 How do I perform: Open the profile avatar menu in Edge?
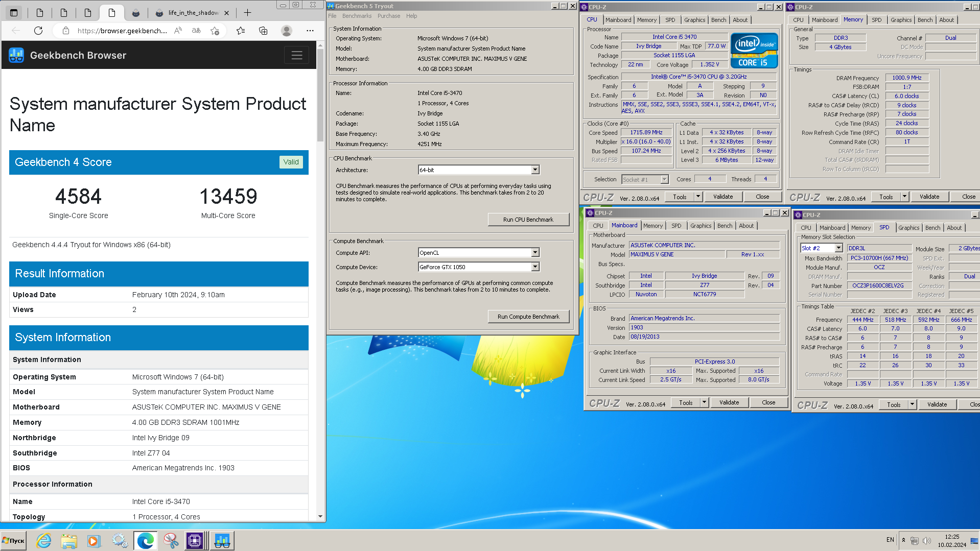(x=287, y=31)
